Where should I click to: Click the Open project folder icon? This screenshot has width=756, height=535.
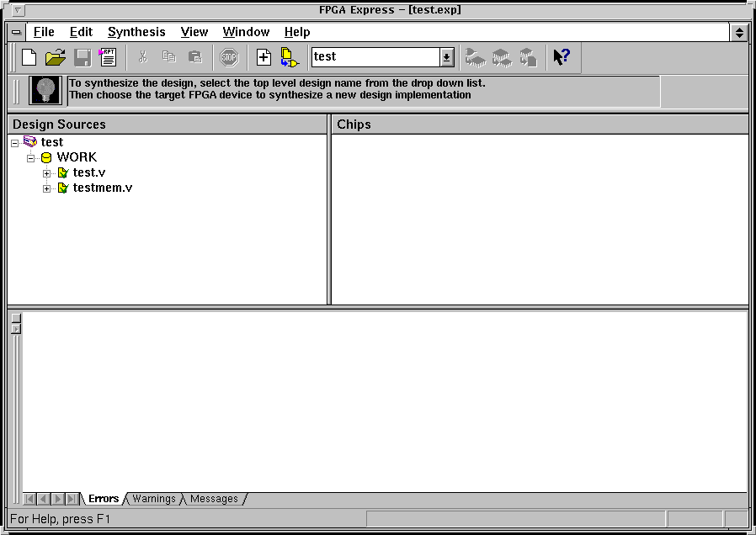click(x=56, y=57)
